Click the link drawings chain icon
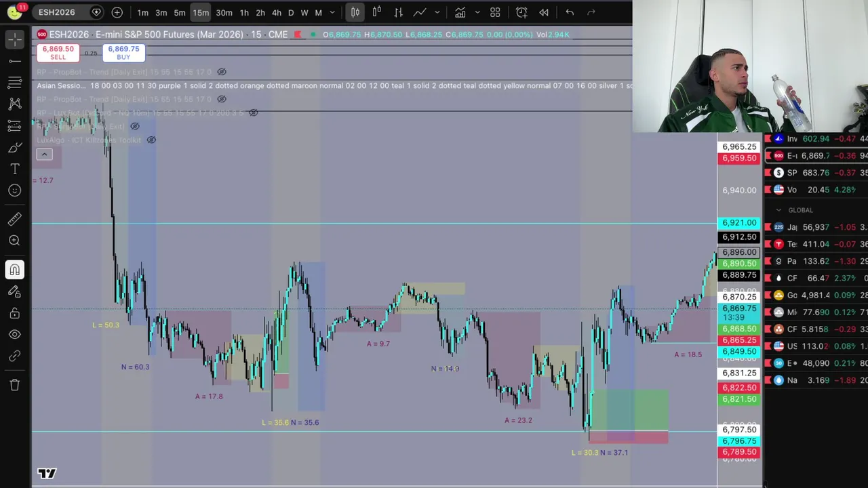This screenshot has height=488, width=868. pyautogui.click(x=14, y=356)
